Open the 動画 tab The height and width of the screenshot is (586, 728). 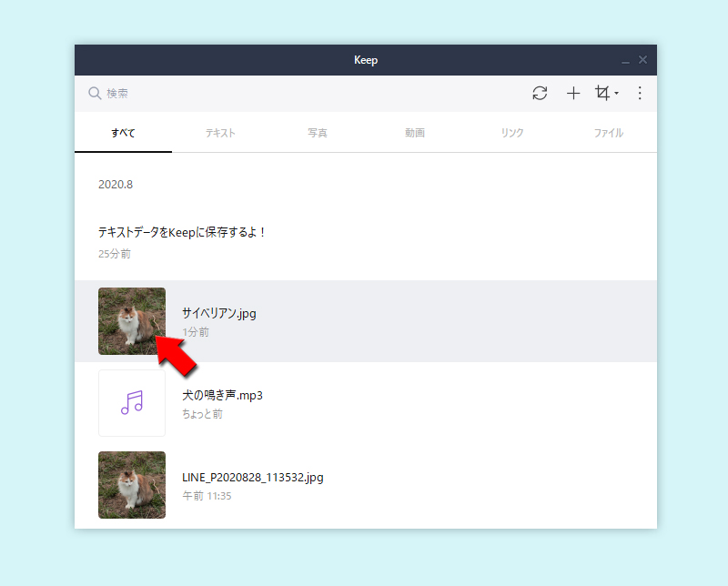(x=415, y=132)
